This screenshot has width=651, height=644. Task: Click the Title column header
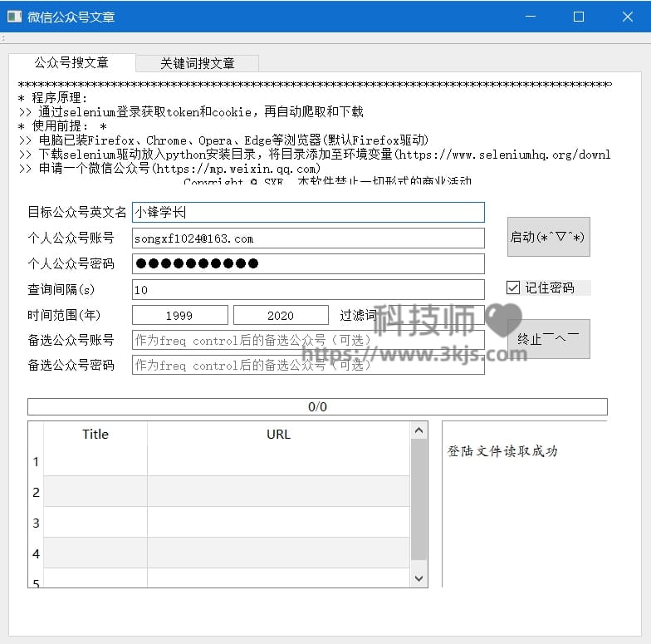[95, 434]
